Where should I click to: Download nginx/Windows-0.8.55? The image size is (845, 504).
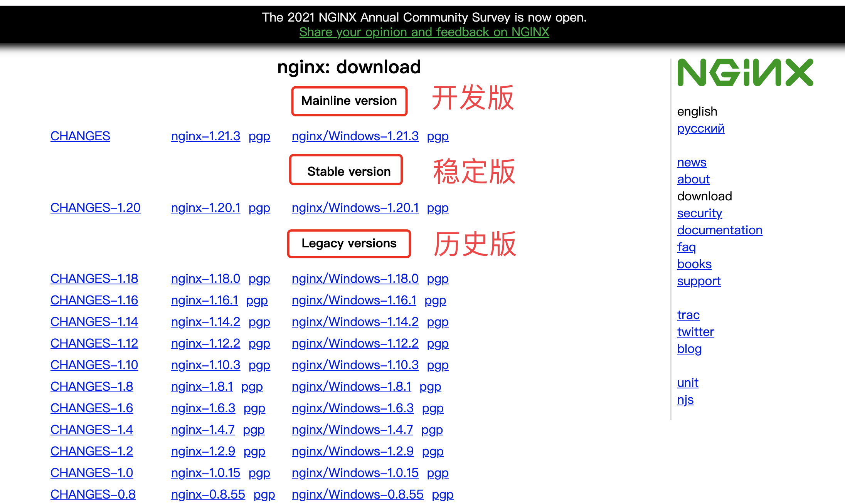pos(358,494)
